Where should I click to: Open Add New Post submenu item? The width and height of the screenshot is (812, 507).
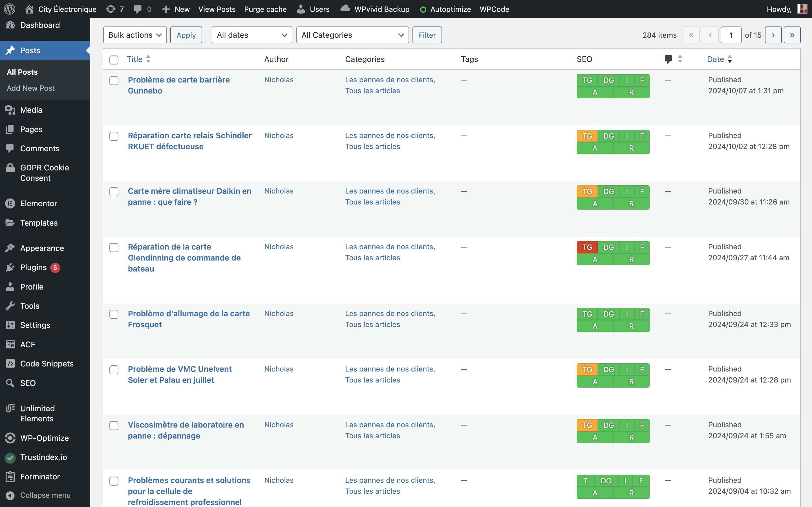coord(30,88)
